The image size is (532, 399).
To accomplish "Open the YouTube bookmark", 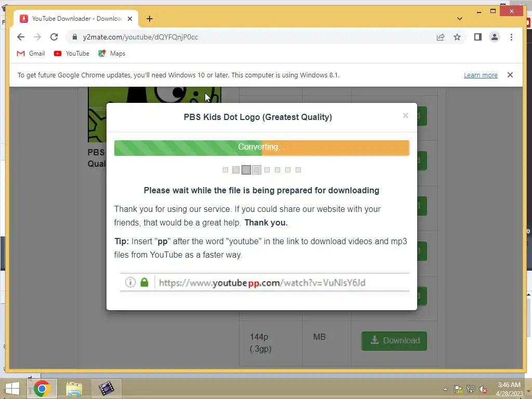I will coord(72,54).
